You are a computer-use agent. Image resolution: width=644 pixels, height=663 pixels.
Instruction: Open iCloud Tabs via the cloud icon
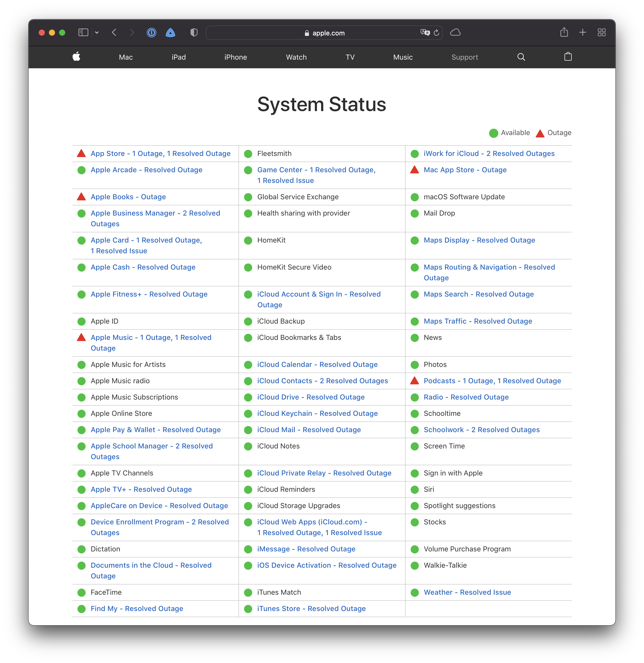455,32
